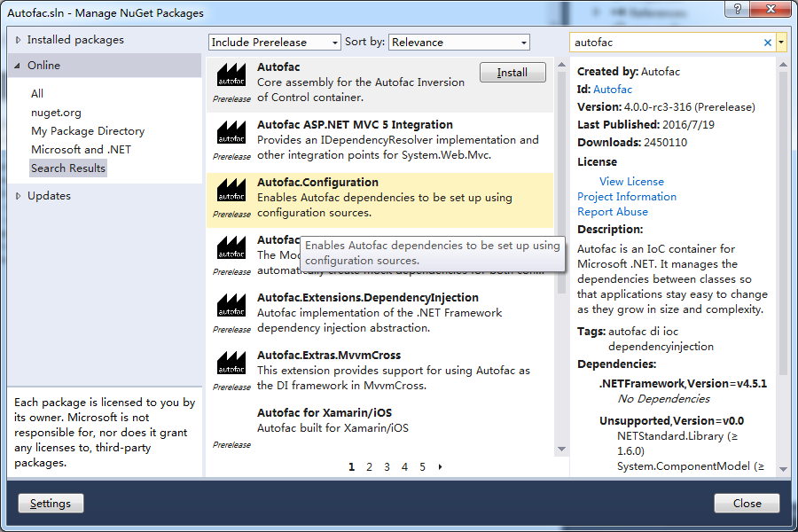This screenshot has width=798, height=532.
Task: Open the Settings dialog
Action: [x=51, y=504]
